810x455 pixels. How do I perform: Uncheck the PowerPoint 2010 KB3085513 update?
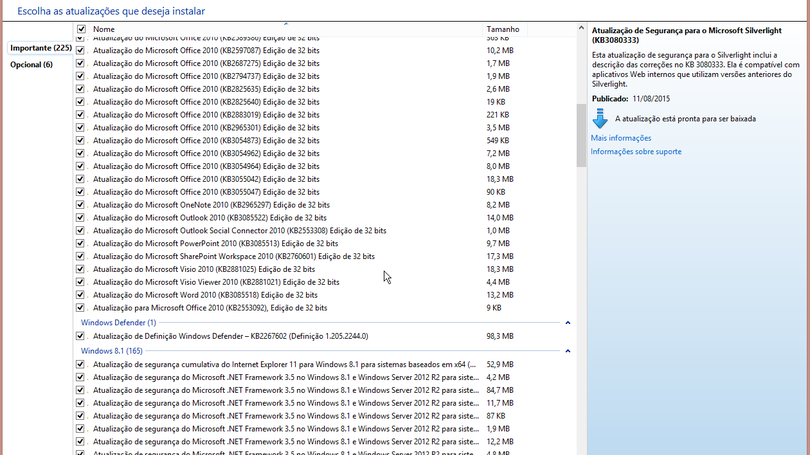[x=80, y=243]
